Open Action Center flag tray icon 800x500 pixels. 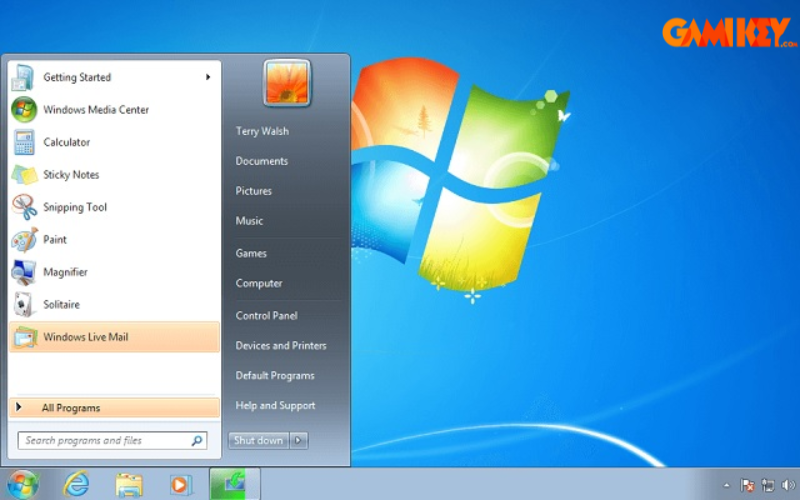(x=747, y=485)
